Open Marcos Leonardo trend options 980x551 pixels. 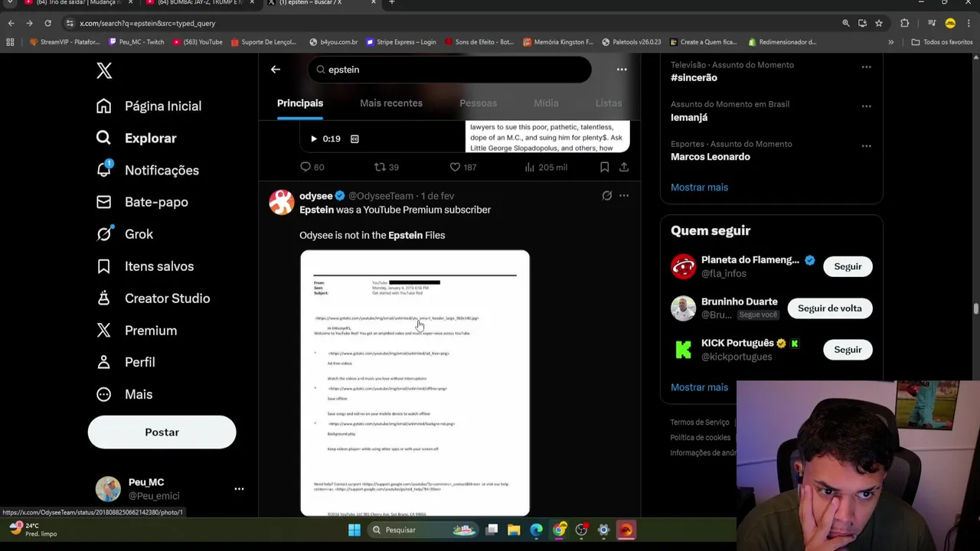point(866,145)
